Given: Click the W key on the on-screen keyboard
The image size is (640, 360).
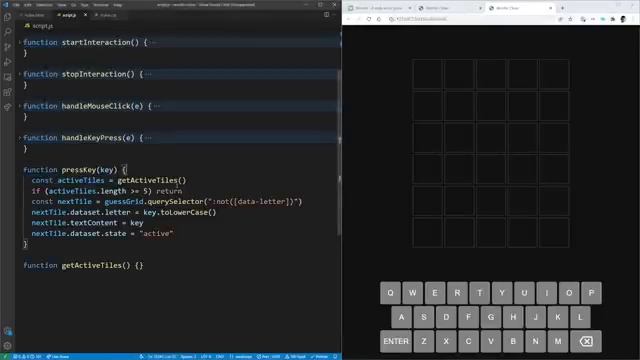Looking at the screenshot, I should tap(413, 293).
